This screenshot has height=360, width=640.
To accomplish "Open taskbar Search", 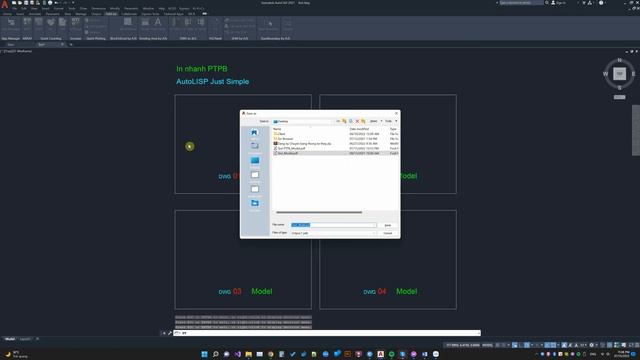I will pyautogui.click(x=216, y=354).
